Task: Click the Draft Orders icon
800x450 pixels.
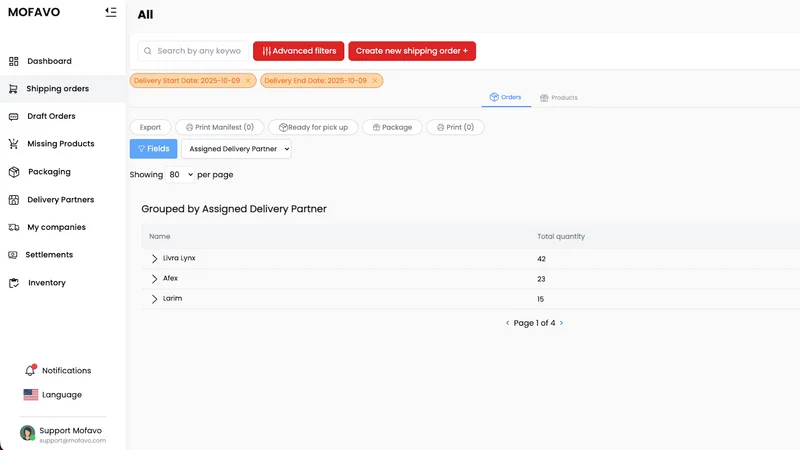Action: [x=14, y=116]
